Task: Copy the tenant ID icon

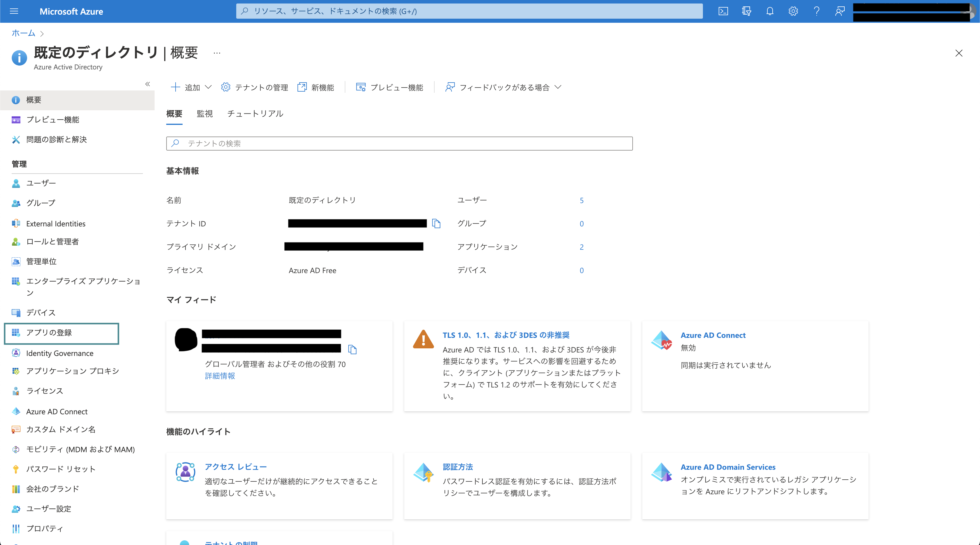Action: [436, 224]
